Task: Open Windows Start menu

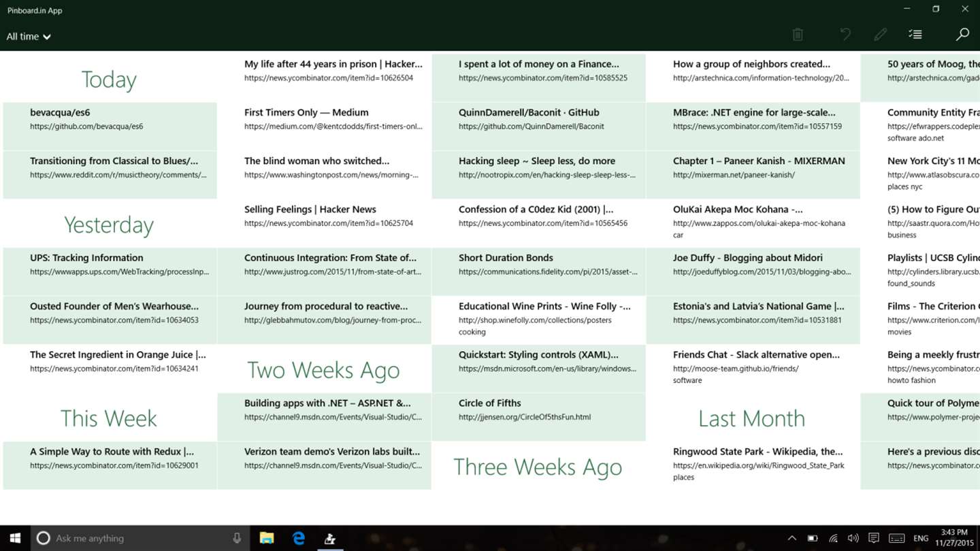Action: tap(15, 538)
